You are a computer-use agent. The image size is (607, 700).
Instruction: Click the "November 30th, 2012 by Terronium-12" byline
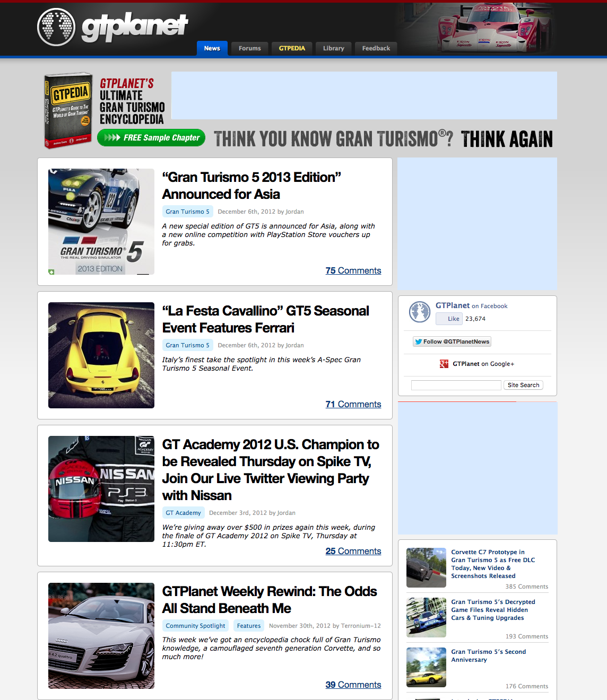[325, 626]
